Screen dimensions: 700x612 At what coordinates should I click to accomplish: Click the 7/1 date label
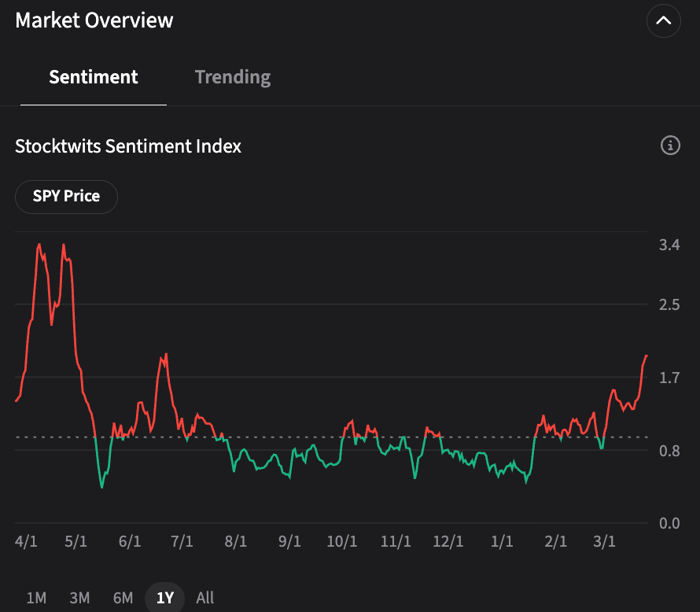coord(182,541)
